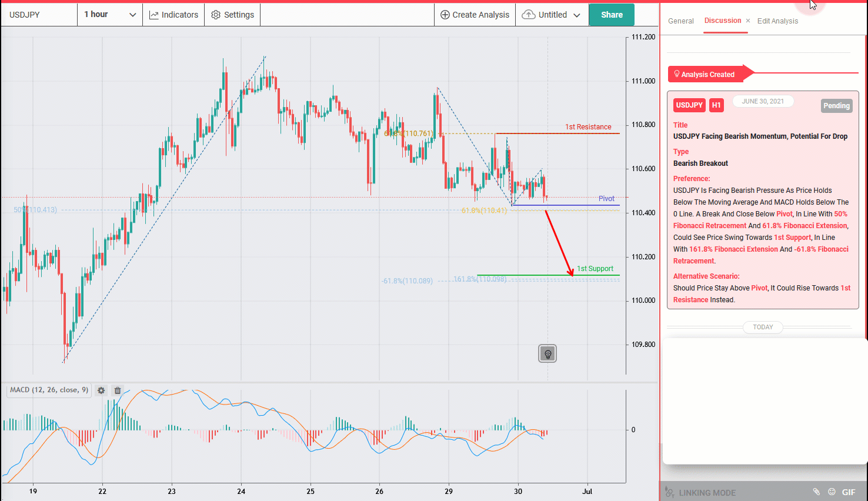Click the MACD (12, 26, close, 9) label
Screen dimensions: 868x501
pyautogui.click(x=49, y=390)
